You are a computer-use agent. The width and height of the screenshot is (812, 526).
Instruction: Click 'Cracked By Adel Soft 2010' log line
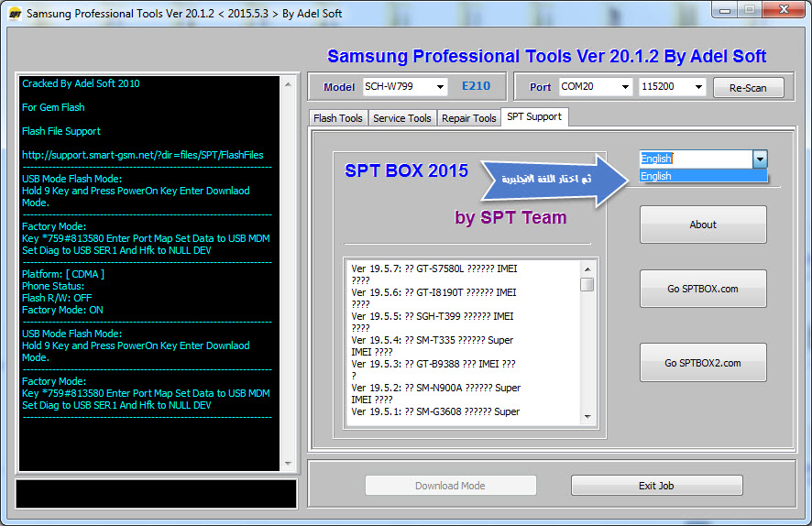click(81, 83)
